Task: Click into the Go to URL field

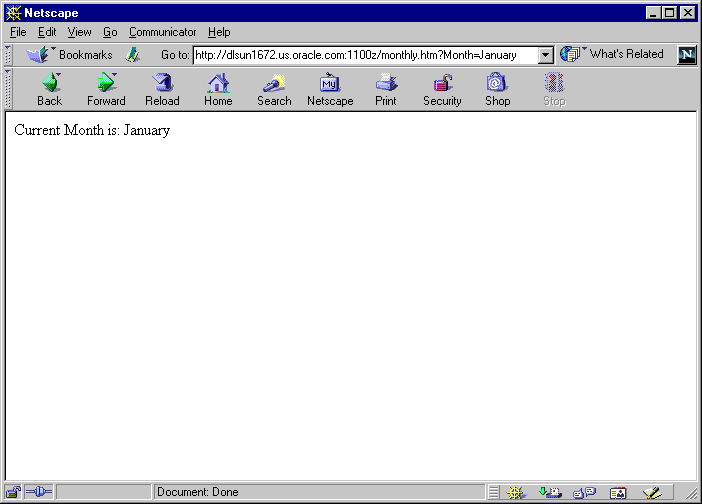Action: coord(365,55)
